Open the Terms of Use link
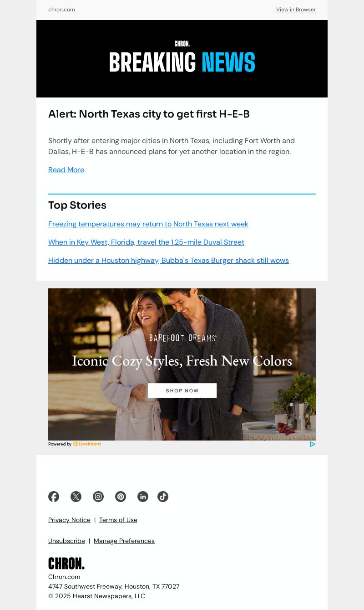This screenshot has width=364, height=610. (118, 520)
